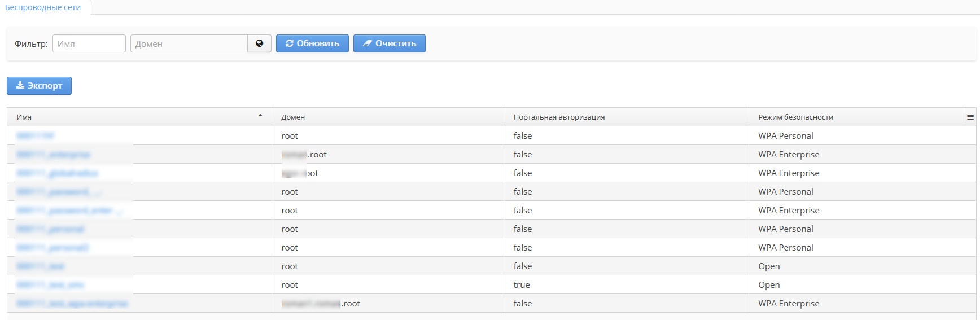Select the true cell under Портальная авторизация
This screenshot has width=980, height=320.
(x=522, y=285)
